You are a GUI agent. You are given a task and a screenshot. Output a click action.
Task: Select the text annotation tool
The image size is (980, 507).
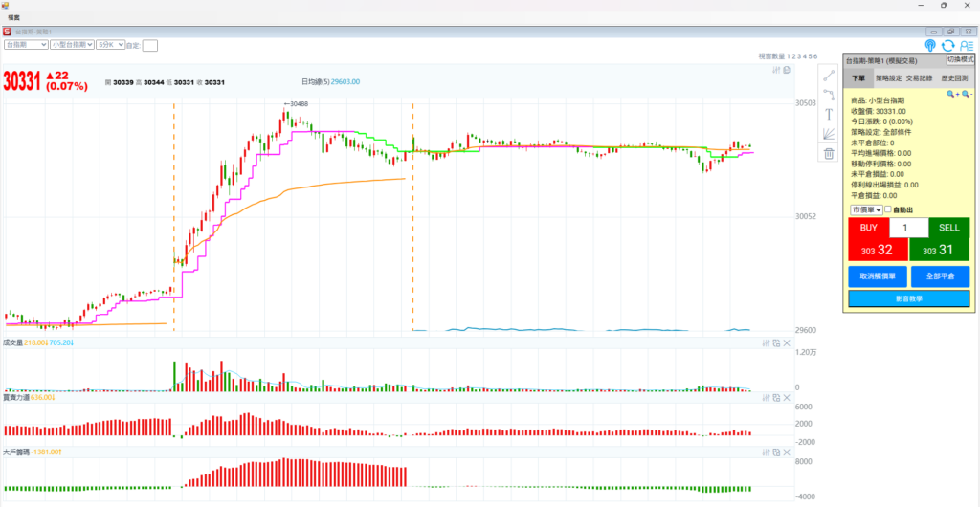829,114
